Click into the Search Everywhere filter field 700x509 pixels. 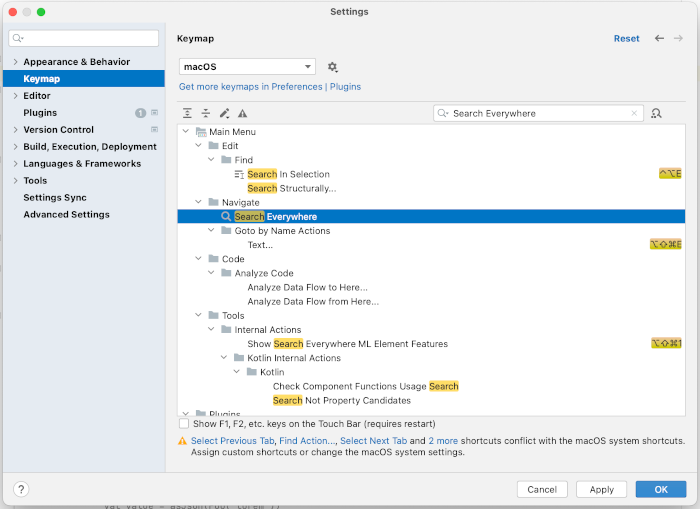point(538,113)
